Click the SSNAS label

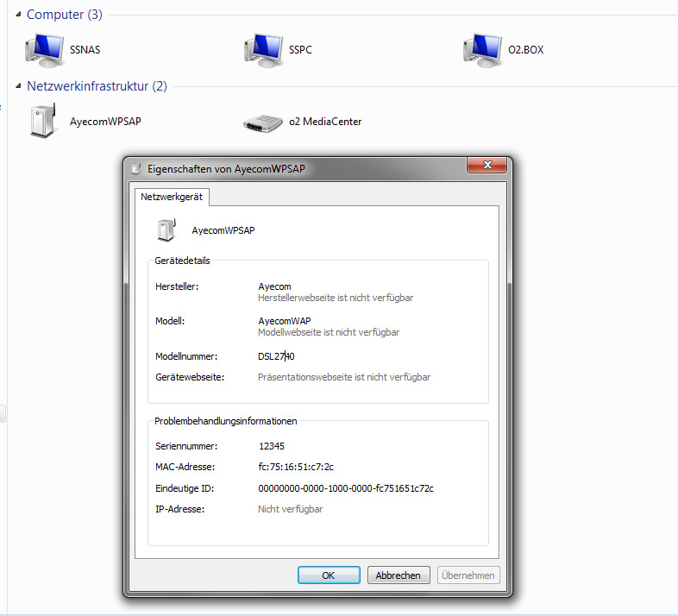click(x=85, y=50)
